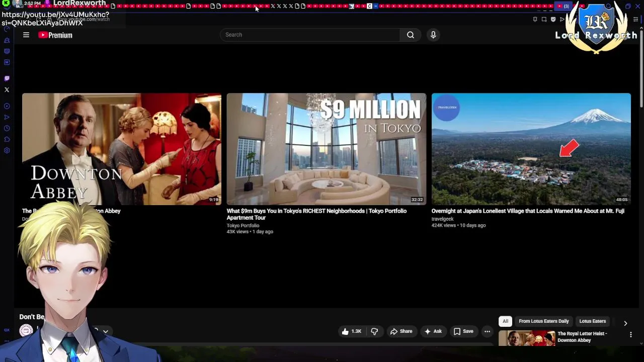Open the Downton Abbey video thumbnail
The height and width of the screenshot is (362, 644).
[121, 149]
